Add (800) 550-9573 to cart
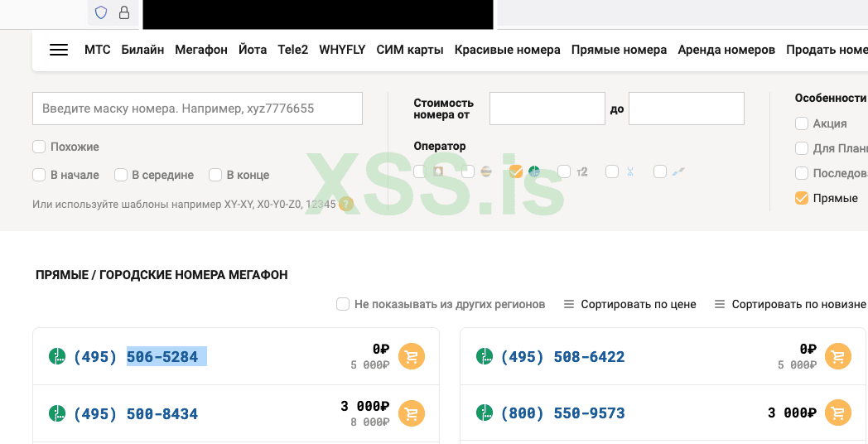The image size is (868, 444). (838, 413)
